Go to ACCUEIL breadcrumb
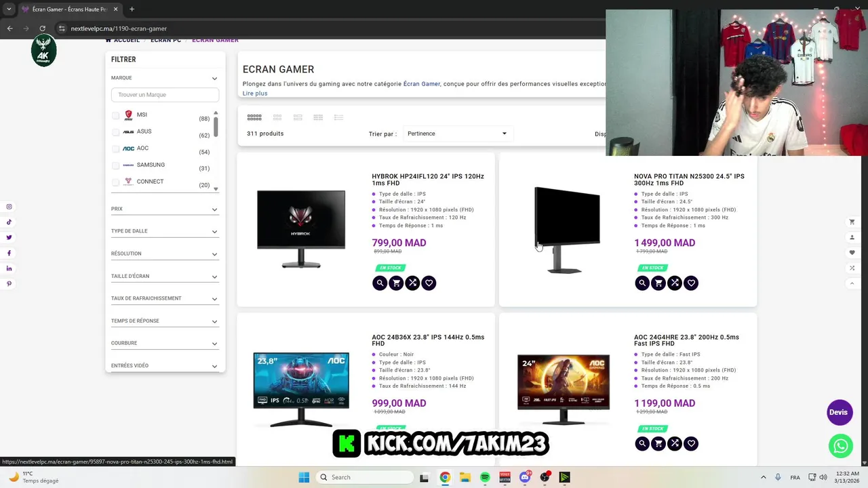868x488 pixels. tap(123, 41)
